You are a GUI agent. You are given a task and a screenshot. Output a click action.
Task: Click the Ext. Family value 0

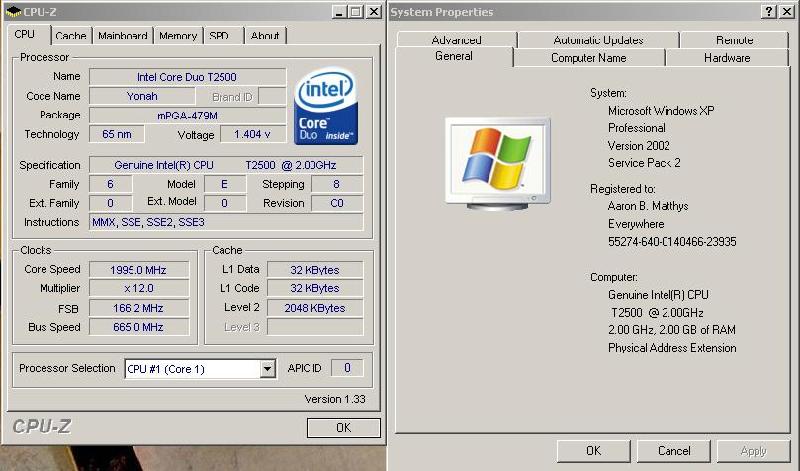tap(110, 203)
